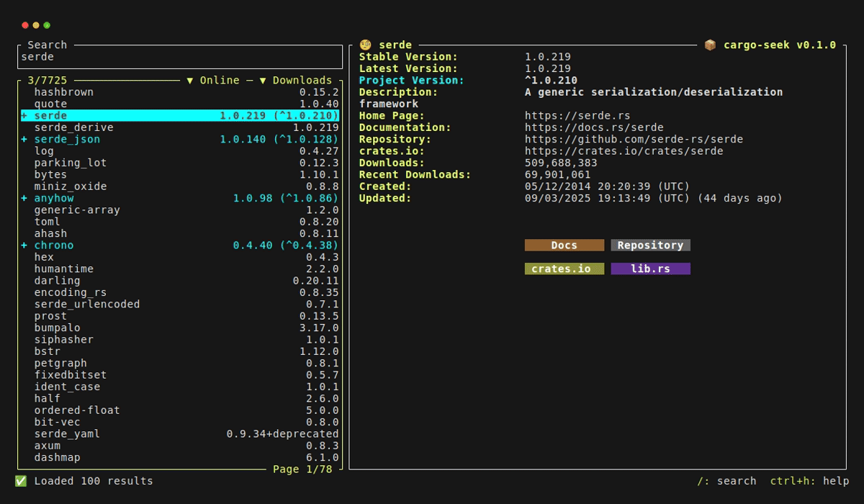Select the hex crate row
Image resolution: width=864 pixels, height=504 pixels.
180,257
